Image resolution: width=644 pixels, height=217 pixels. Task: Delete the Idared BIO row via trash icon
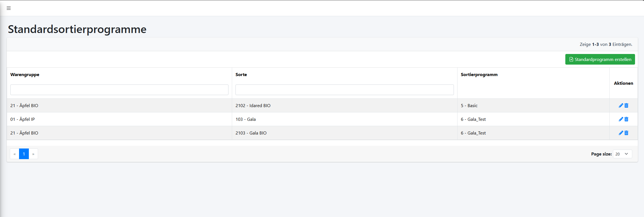click(x=626, y=105)
